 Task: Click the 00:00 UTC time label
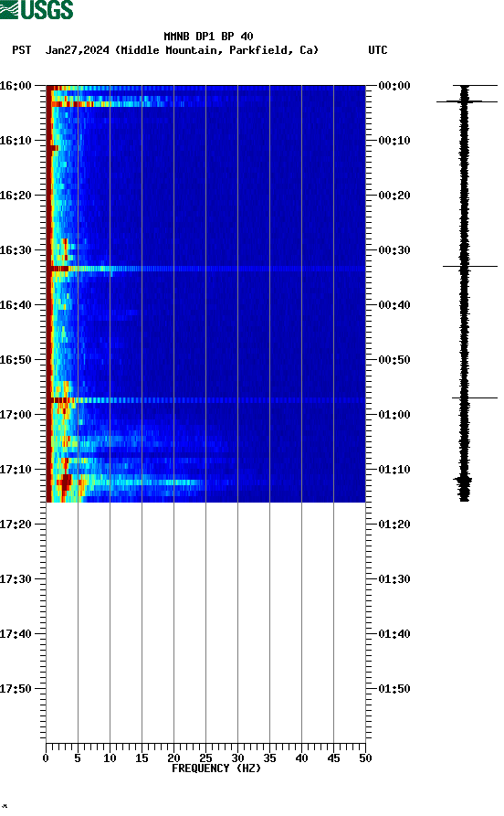coord(394,85)
